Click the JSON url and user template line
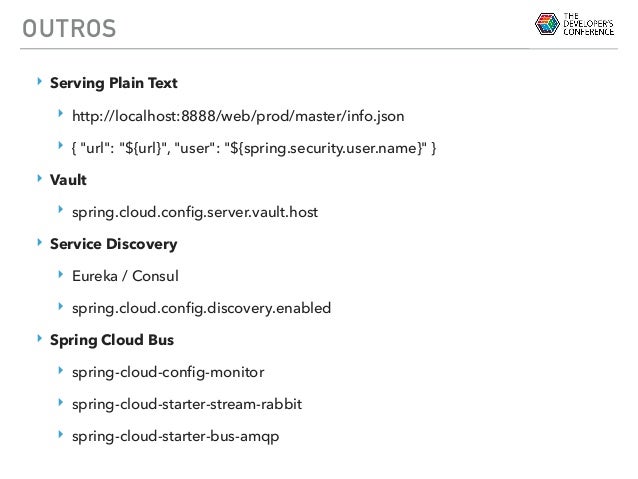 point(254,148)
